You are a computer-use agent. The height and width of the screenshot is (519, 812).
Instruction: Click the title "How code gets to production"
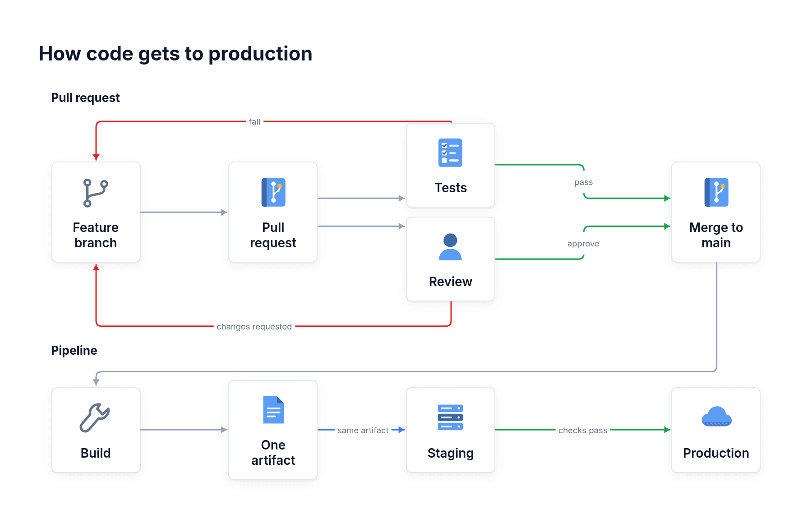[x=175, y=54]
